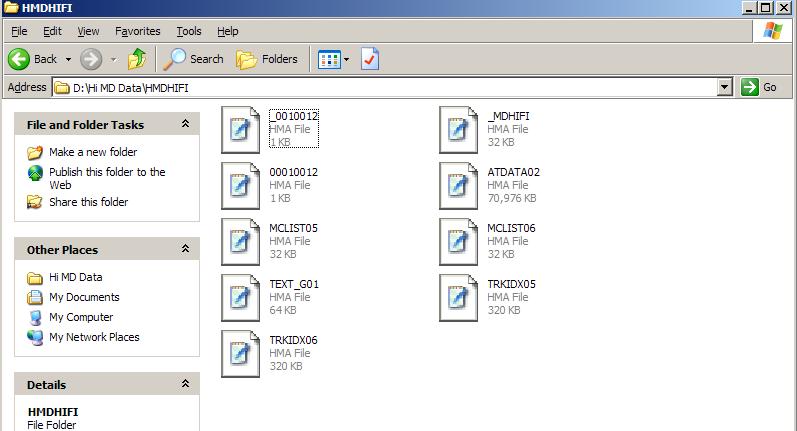Click Share this folder
This screenshot has height=431, width=797.
click(88, 202)
